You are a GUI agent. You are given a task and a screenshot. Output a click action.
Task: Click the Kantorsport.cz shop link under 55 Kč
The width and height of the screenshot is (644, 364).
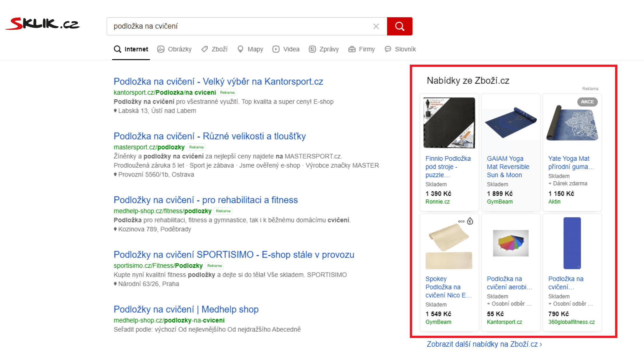[504, 322]
